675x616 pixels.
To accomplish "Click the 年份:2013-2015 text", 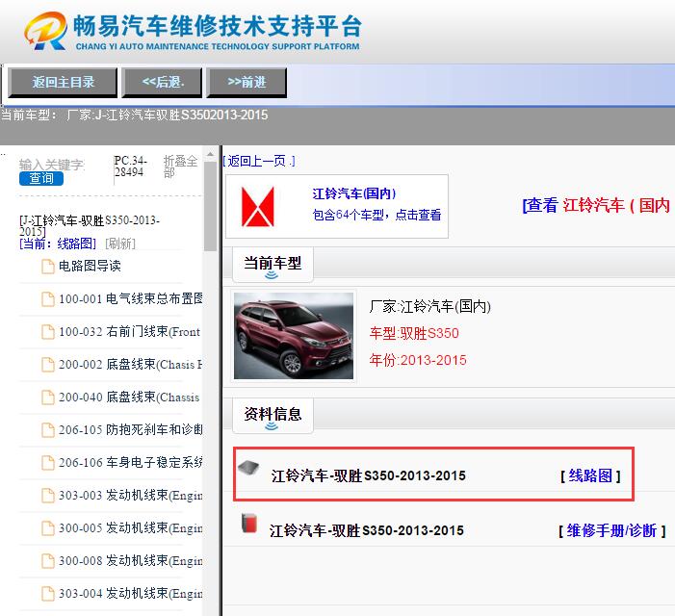I will tap(418, 360).
